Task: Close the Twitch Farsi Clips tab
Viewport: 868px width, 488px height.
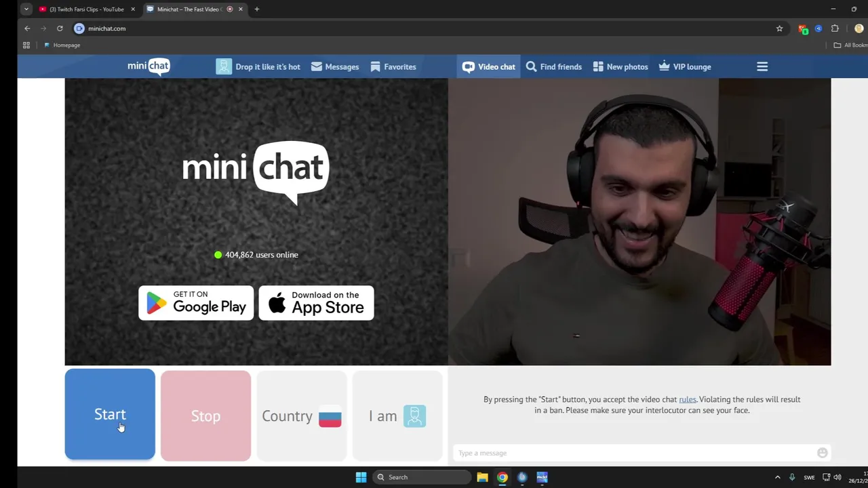Action: coord(133,9)
